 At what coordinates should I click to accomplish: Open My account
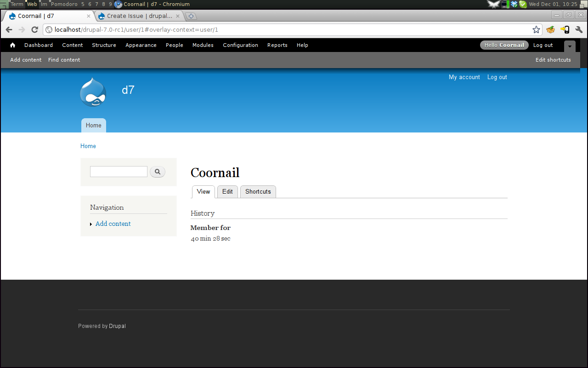(x=464, y=77)
